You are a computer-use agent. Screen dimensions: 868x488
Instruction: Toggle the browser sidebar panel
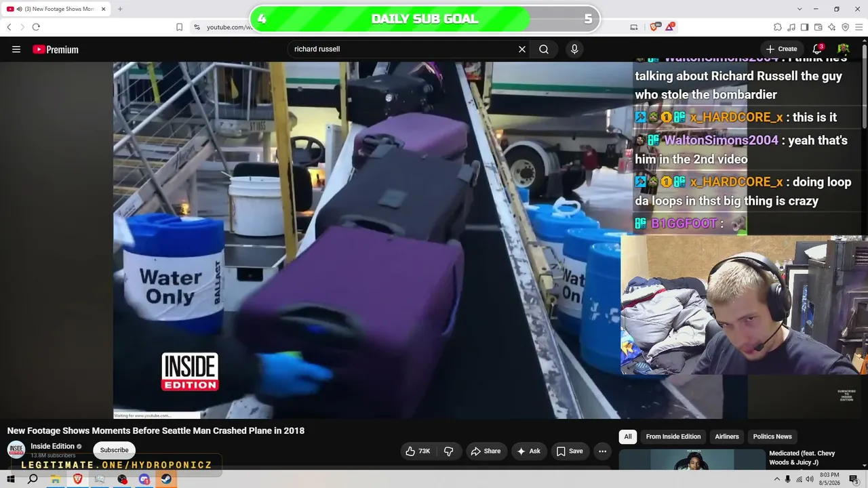pyautogui.click(x=804, y=27)
